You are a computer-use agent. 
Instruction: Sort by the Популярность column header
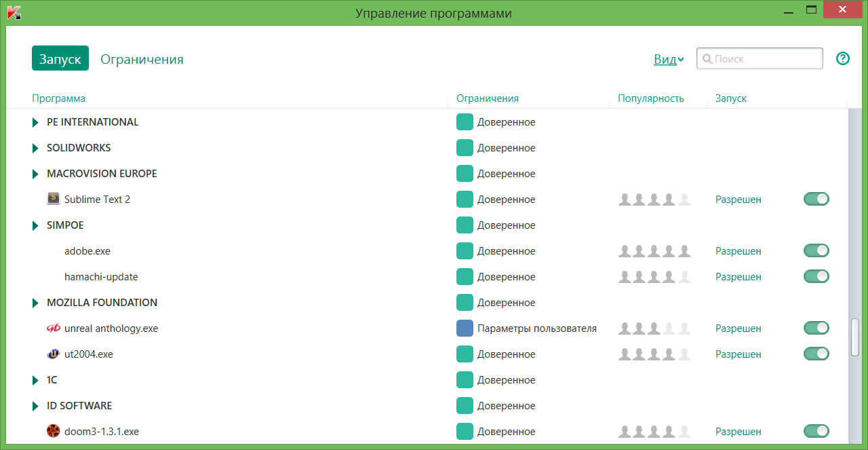click(x=651, y=98)
